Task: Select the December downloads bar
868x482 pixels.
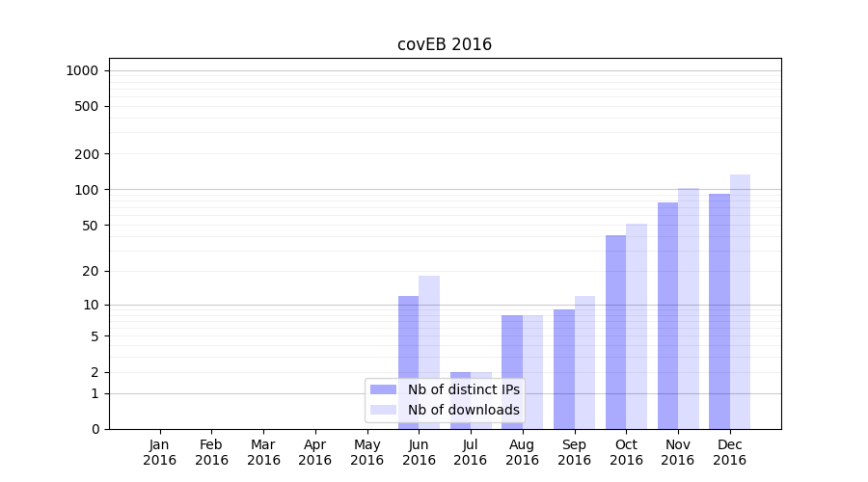Action: click(740, 302)
